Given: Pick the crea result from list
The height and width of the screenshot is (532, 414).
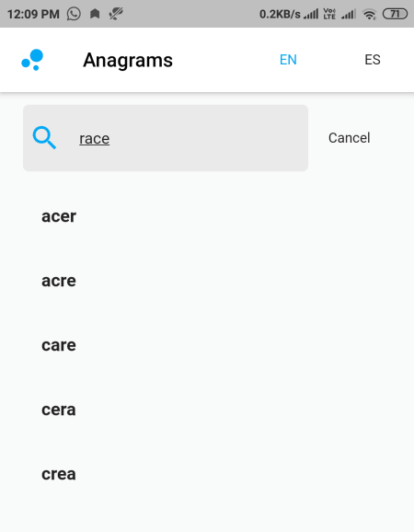Looking at the screenshot, I should (x=59, y=474).
